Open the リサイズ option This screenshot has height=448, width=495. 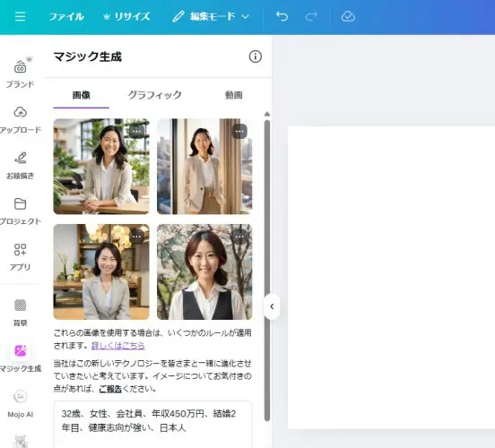click(x=126, y=16)
